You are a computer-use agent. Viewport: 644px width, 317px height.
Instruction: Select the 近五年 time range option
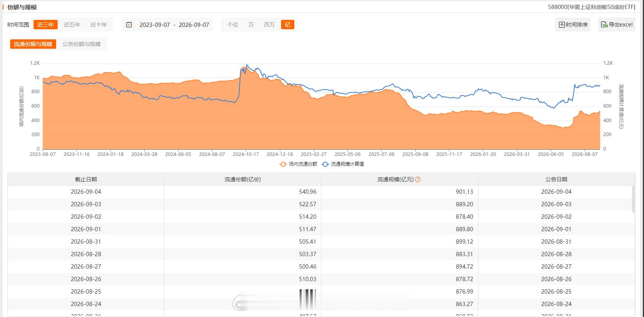coord(72,25)
